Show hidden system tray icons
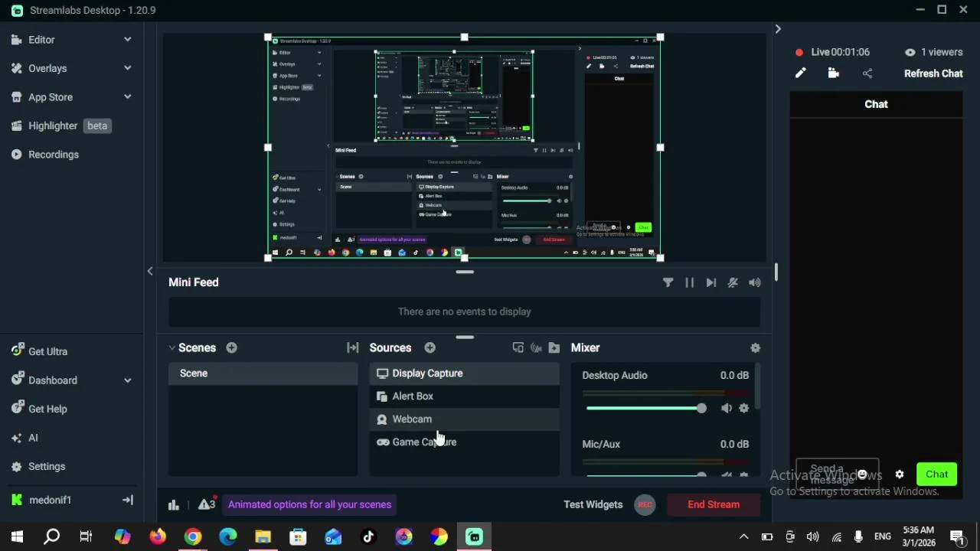The image size is (980, 551). point(743,536)
